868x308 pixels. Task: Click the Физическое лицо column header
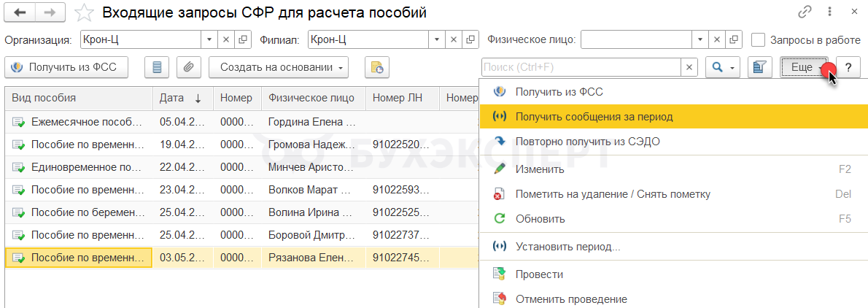click(314, 98)
